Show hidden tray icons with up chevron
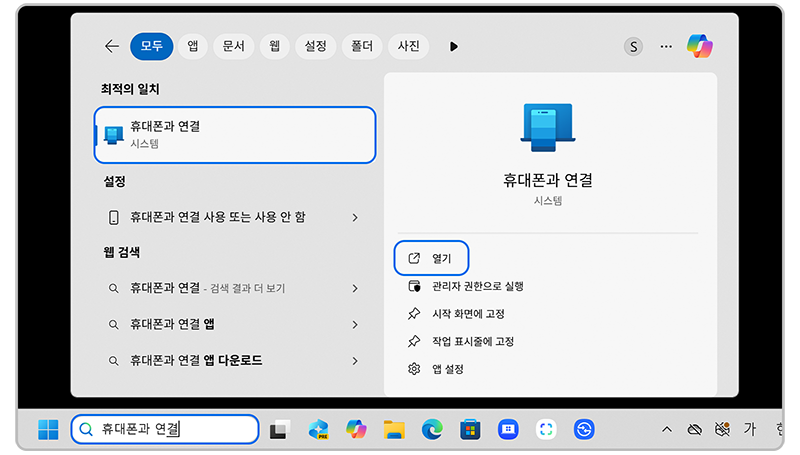The height and width of the screenshot is (455, 800). 666,429
